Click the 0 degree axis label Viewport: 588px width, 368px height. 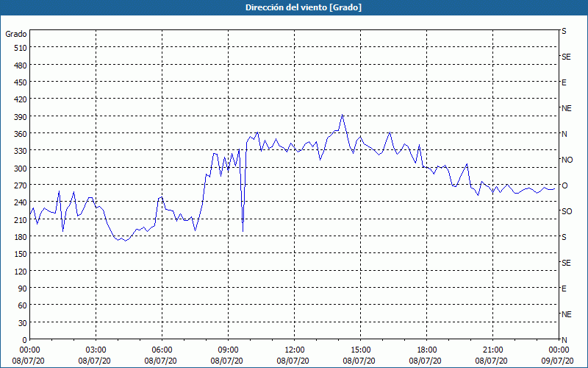coord(25,340)
